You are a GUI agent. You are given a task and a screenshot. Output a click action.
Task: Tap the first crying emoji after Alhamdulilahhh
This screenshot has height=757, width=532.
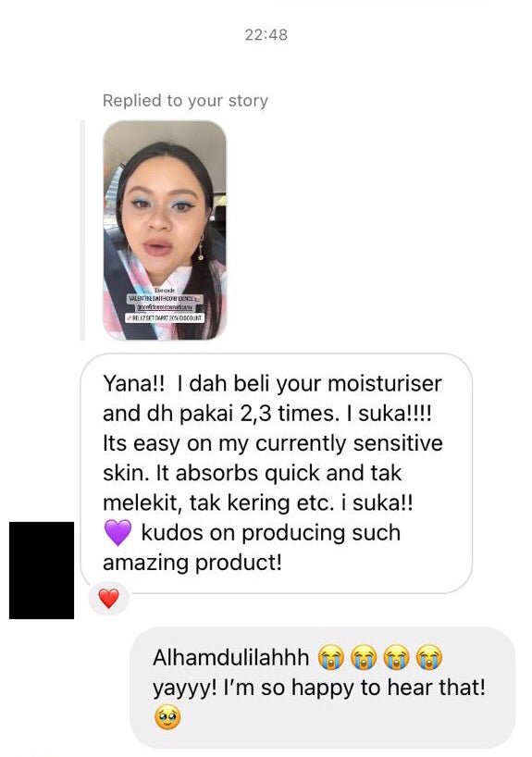pos(330,658)
